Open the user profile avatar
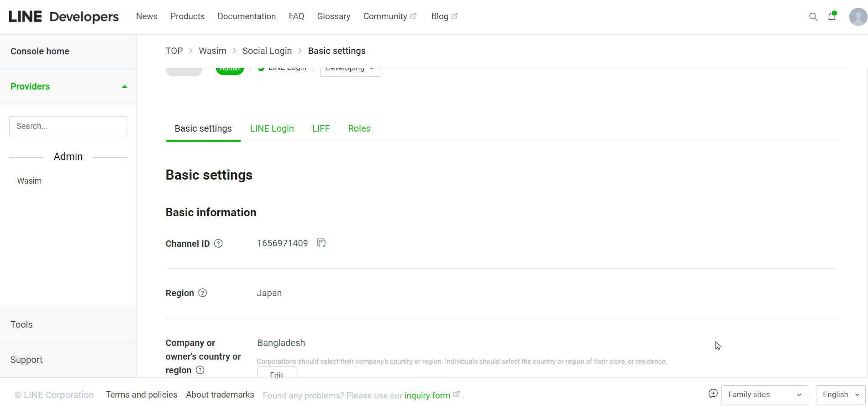 point(858,17)
